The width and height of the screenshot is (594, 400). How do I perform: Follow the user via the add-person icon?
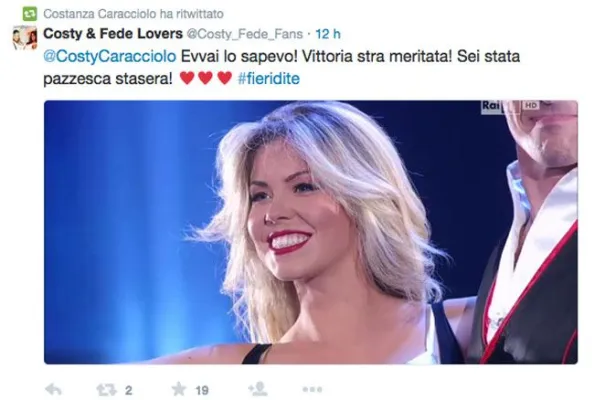point(257,389)
